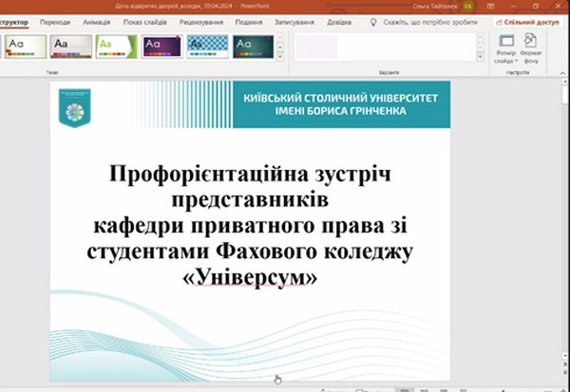Open the Розмір слайда dropdown
570x392 pixels.
coord(506,49)
